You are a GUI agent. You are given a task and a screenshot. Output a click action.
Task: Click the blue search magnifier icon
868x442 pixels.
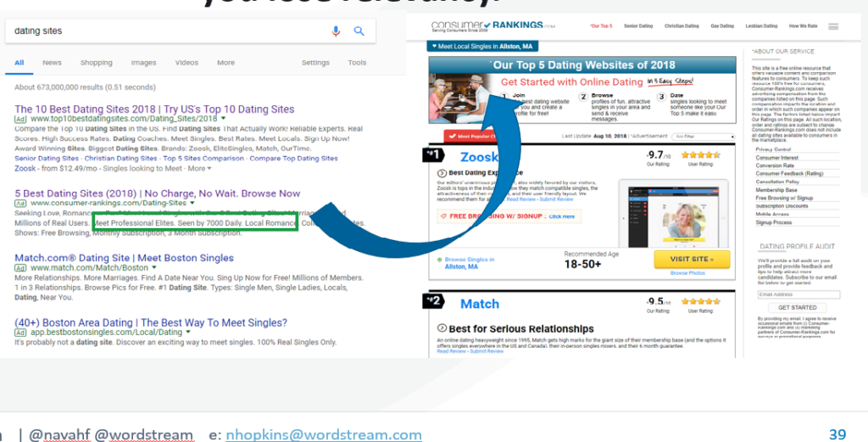[x=359, y=31]
